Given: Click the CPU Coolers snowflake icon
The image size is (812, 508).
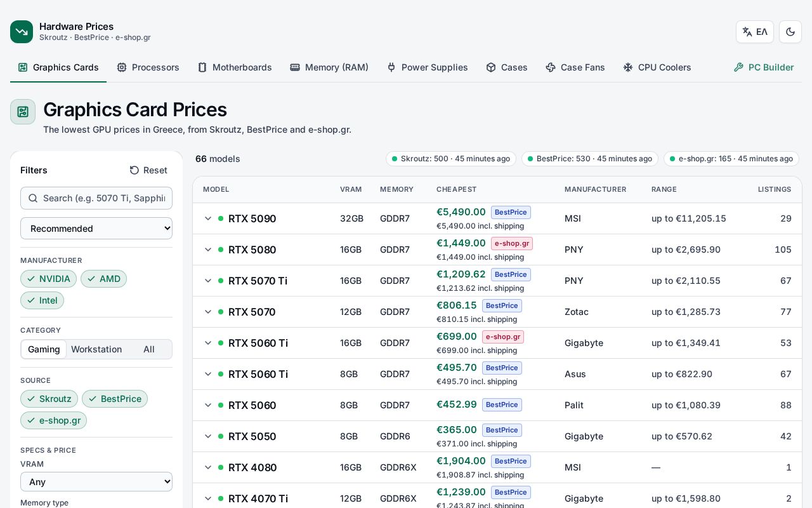Looking at the screenshot, I should (x=628, y=67).
